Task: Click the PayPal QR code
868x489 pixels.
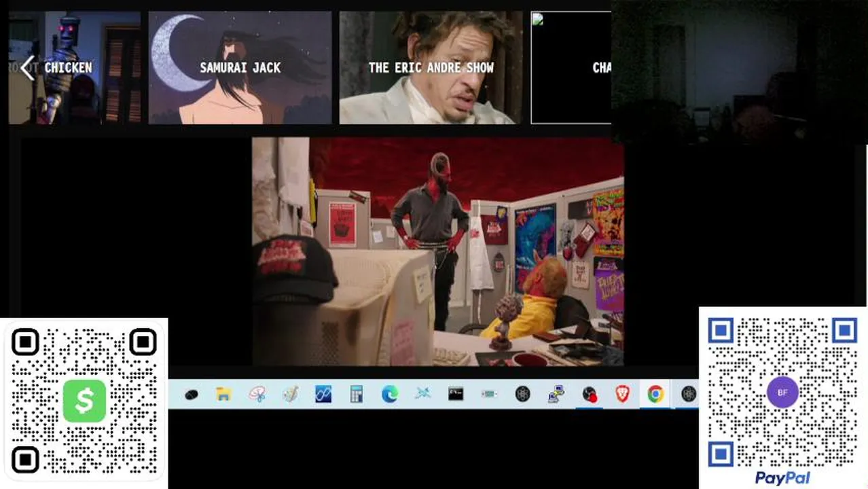Action: 782,391
